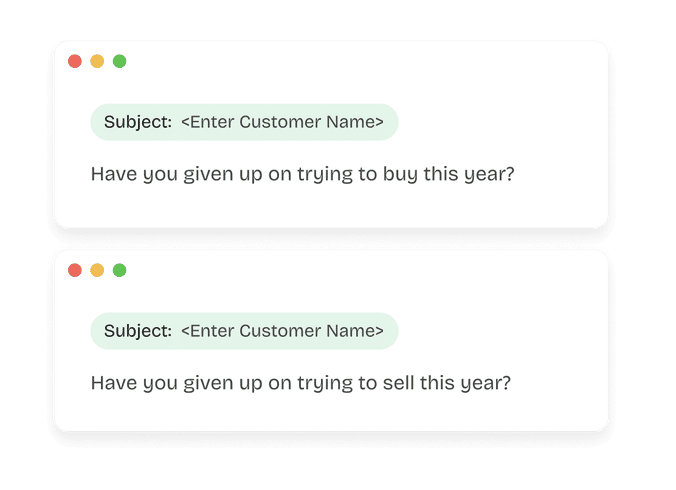Click "given" in the sell message body
676x490 pixels.
tap(199, 382)
